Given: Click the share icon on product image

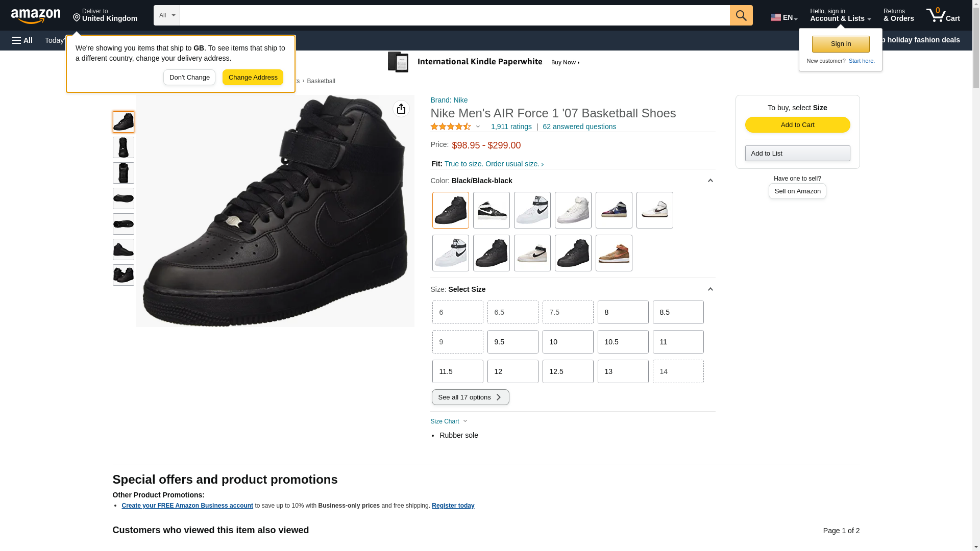Looking at the screenshot, I should (401, 109).
